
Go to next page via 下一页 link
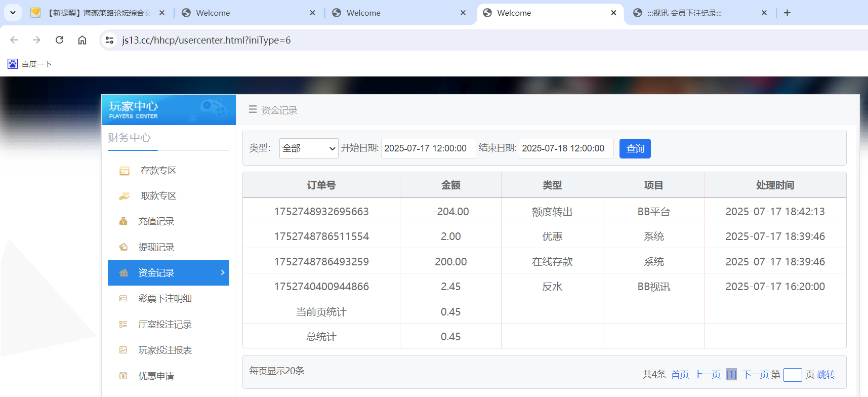[755, 375]
